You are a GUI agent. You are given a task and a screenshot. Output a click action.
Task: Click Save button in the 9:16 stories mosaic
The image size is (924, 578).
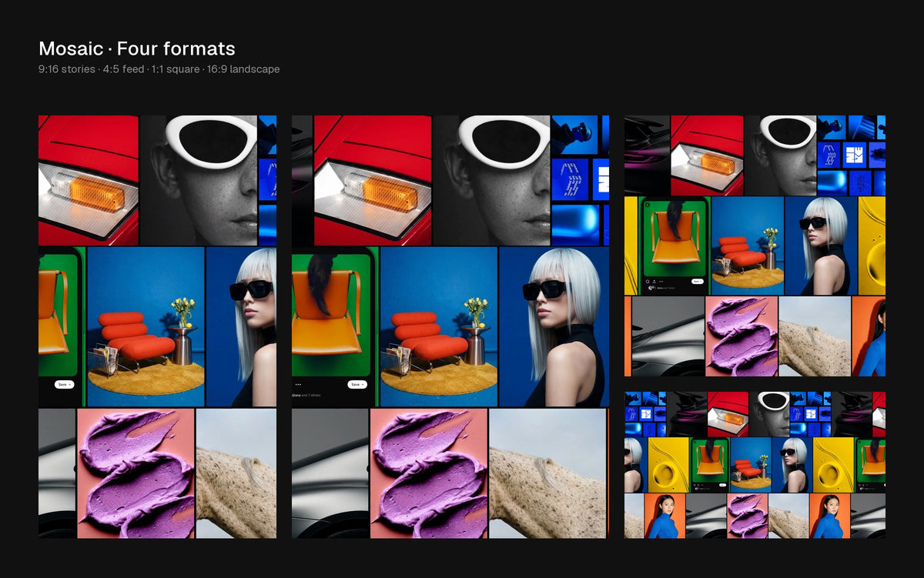(65, 384)
